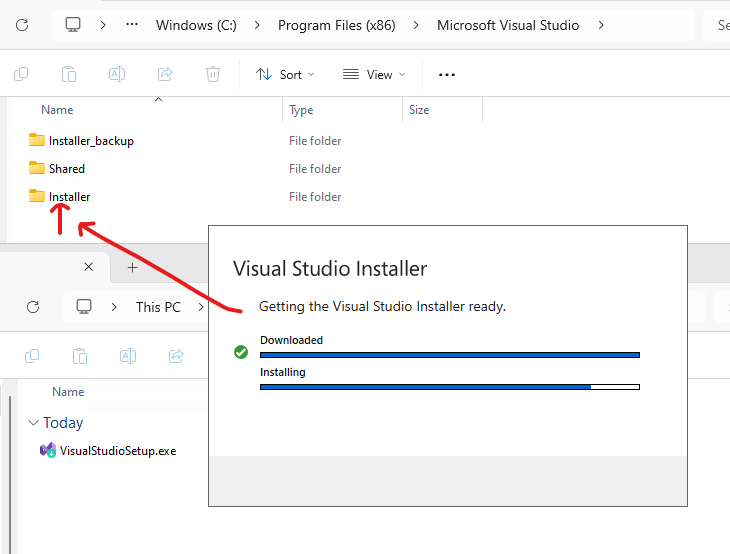Add a new tab in lower Explorer window
The width and height of the screenshot is (730, 554).
[133, 267]
